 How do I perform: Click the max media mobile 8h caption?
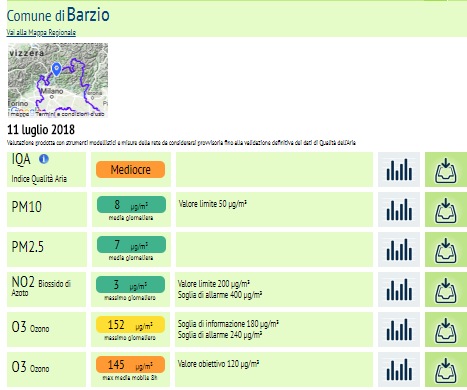(x=130, y=378)
